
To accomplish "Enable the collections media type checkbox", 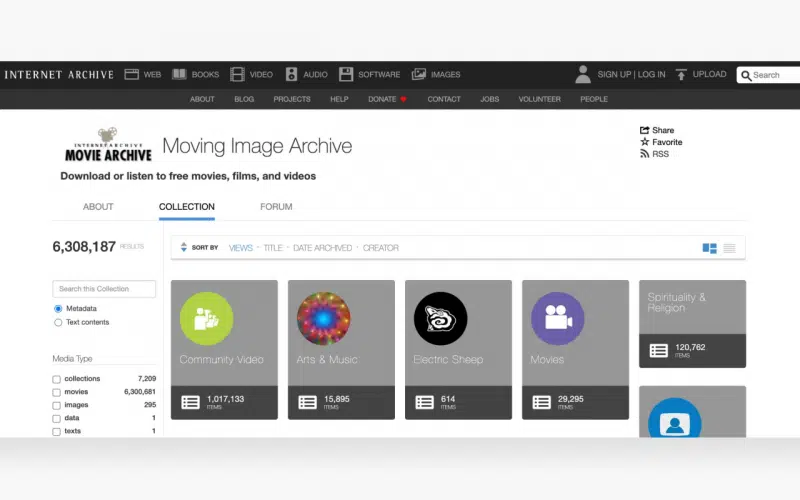I will pyautogui.click(x=57, y=379).
